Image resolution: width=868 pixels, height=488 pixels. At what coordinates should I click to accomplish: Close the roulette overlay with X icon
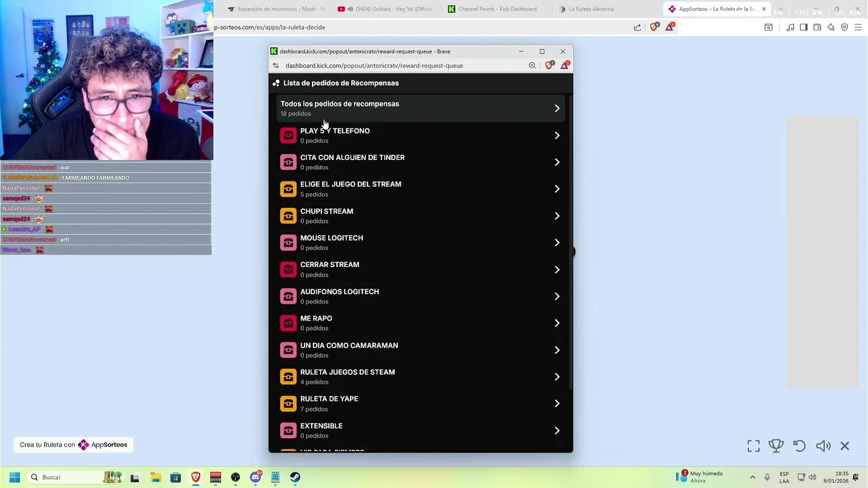845,446
